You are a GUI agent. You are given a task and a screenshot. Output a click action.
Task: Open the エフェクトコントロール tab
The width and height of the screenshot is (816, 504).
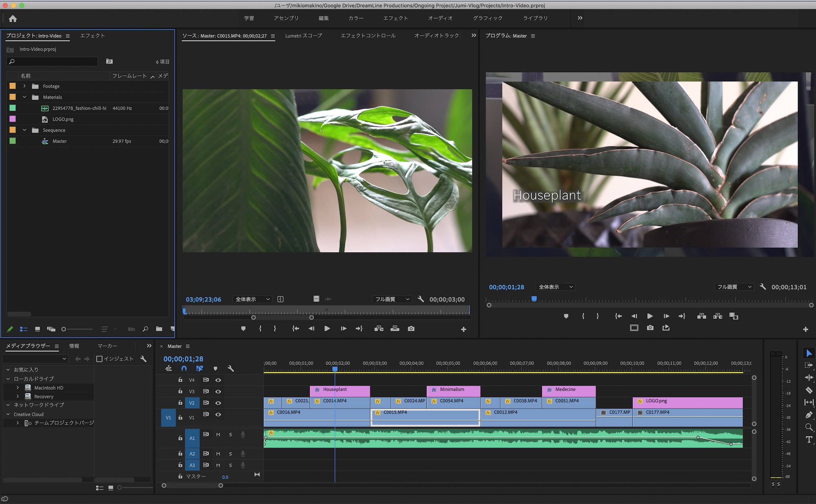(x=368, y=36)
